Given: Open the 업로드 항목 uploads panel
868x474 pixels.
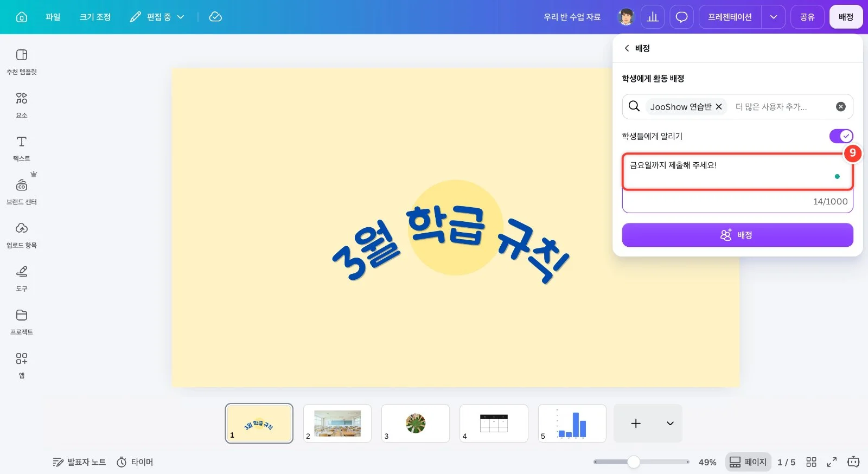Looking at the screenshot, I should [x=22, y=235].
